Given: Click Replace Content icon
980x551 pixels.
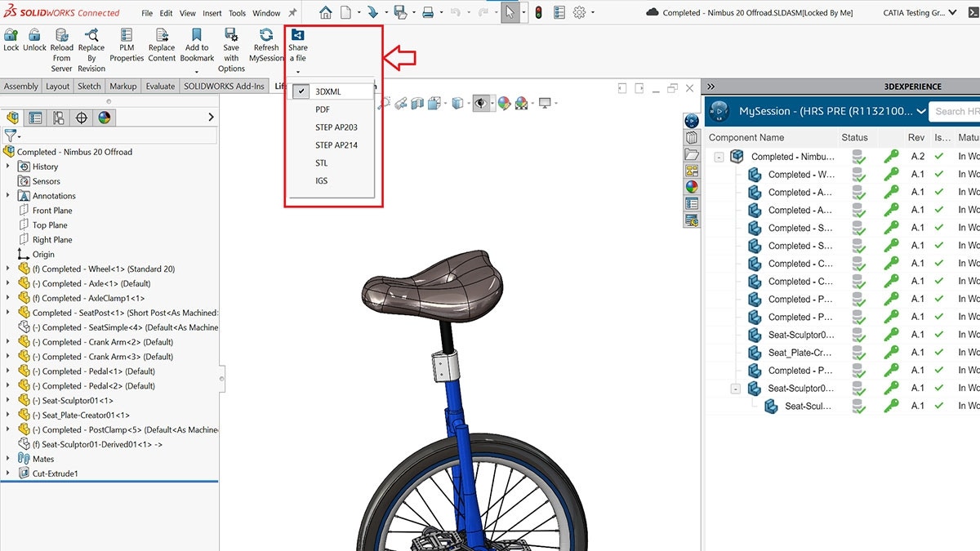Looking at the screenshot, I should coord(162,34).
